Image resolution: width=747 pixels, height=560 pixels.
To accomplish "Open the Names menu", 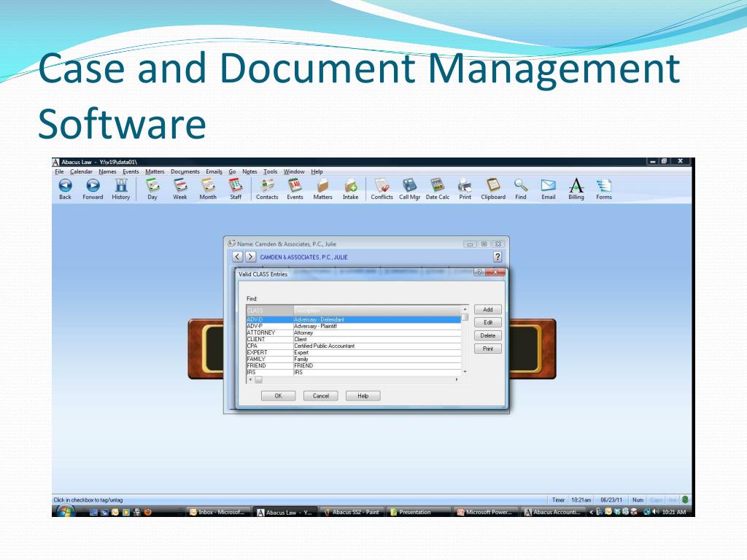I will tap(108, 171).
